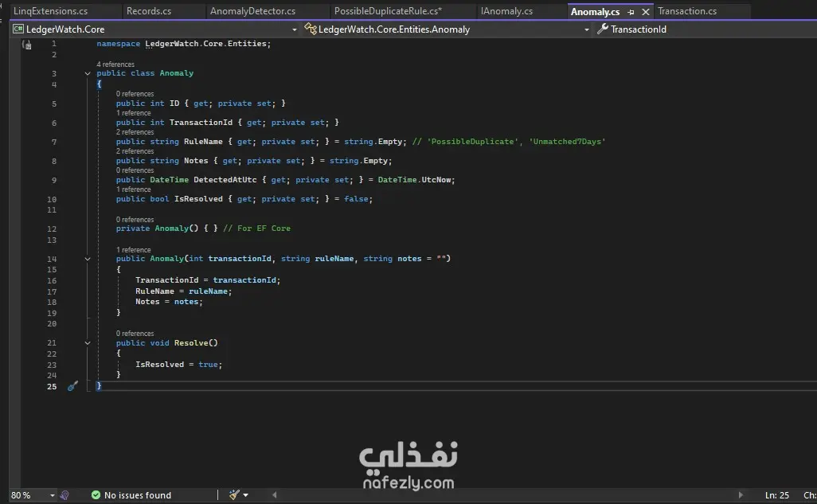Click the LedgerWatch.Core project icon
The width and height of the screenshot is (817, 504).
(18, 29)
